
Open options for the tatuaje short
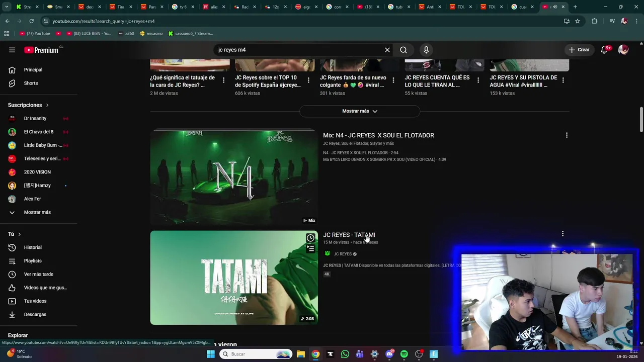pyautogui.click(x=223, y=80)
